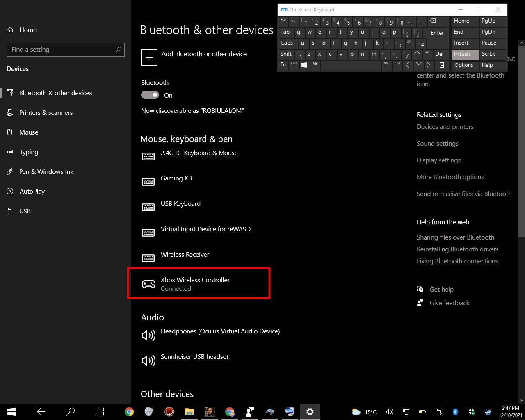The image size is (525, 420).
Task: Click the keyboard icon beside USB Keyboard
Action: [x=148, y=207]
